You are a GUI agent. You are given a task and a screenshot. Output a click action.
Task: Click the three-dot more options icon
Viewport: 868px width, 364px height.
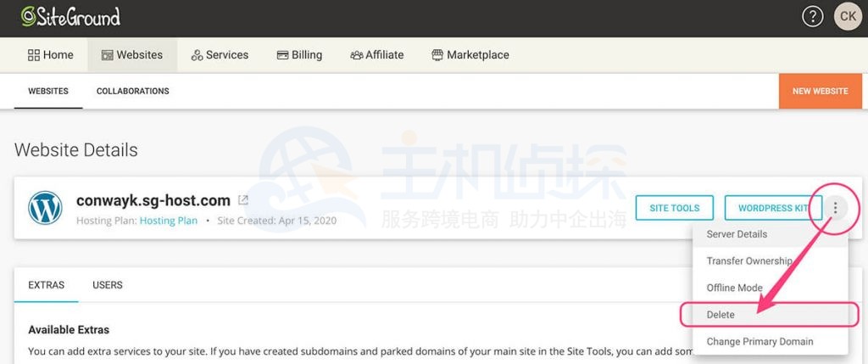836,209
